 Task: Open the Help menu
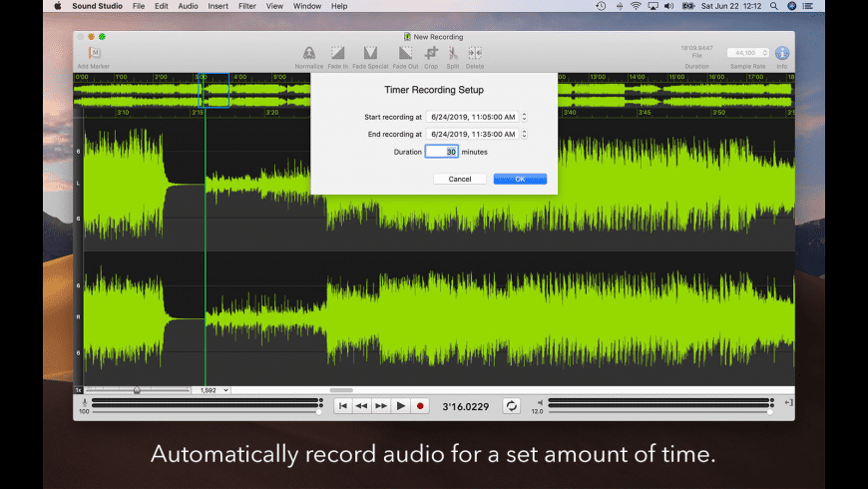pyautogui.click(x=339, y=6)
